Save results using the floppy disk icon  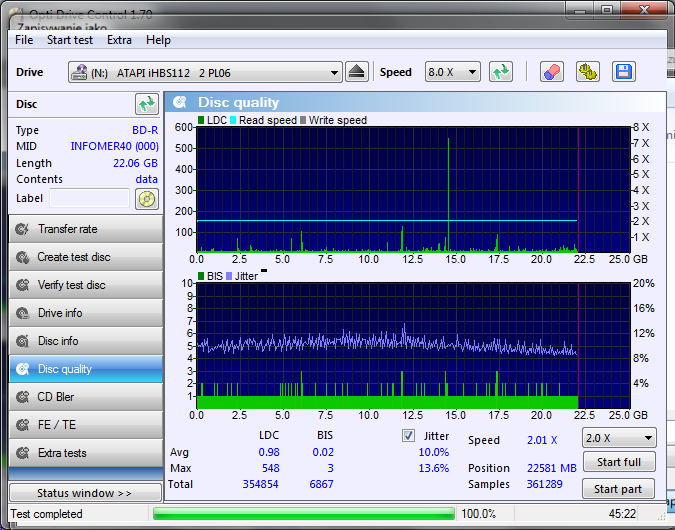click(x=623, y=72)
